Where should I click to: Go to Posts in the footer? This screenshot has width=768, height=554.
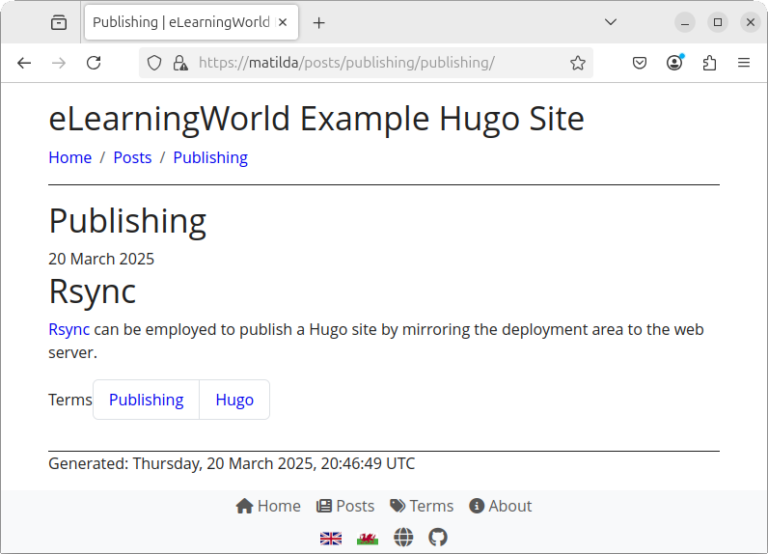coord(345,506)
